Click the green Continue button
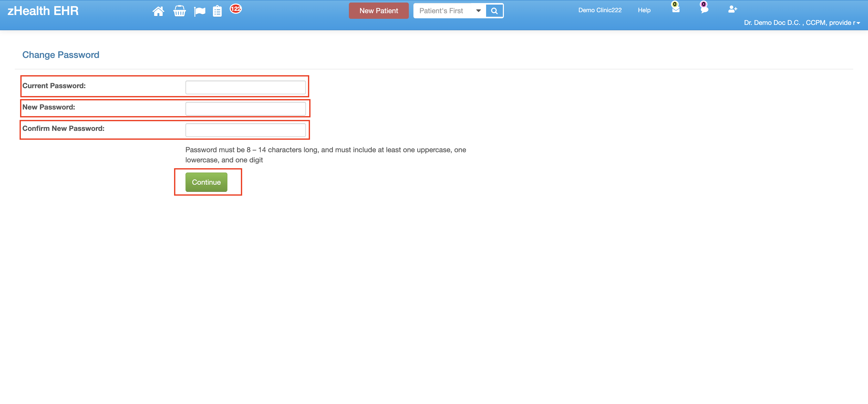Image resolution: width=868 pixels, height=404 pixels. coord(206,182)
